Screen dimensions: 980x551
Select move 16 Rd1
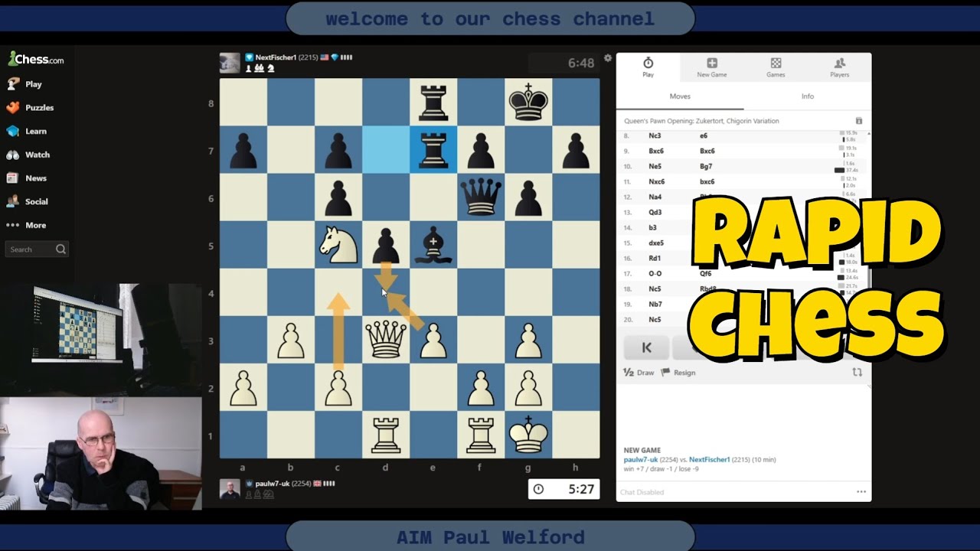[x=655, y=258]
